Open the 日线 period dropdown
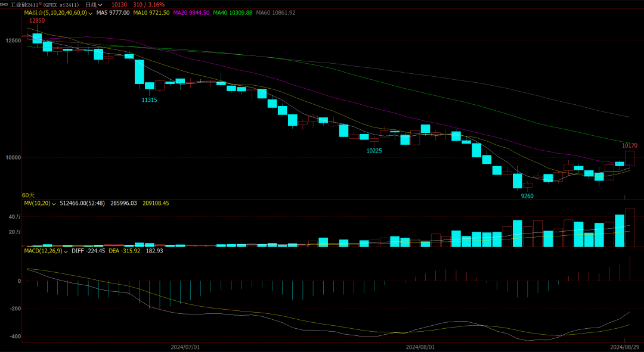 (x=94, y=4)
